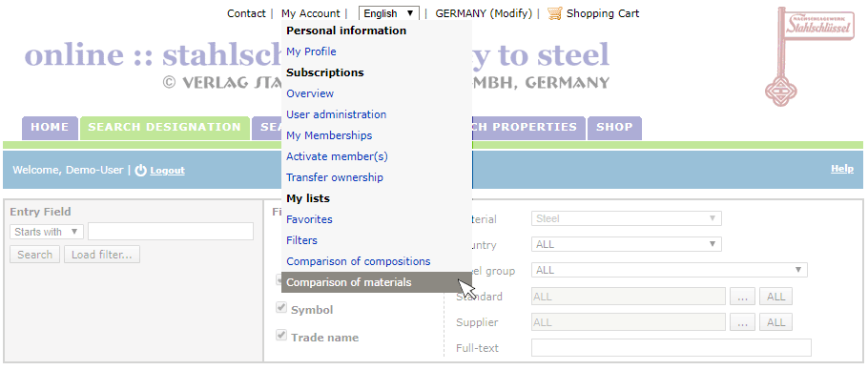Open Favorites under My lists
868x370 pixels.
309,219
